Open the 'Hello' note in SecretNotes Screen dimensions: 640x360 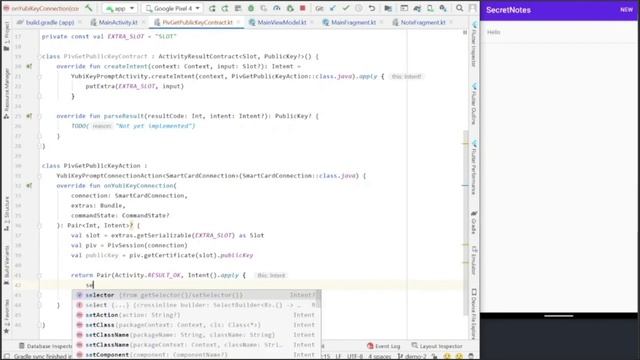pos(559,32)
